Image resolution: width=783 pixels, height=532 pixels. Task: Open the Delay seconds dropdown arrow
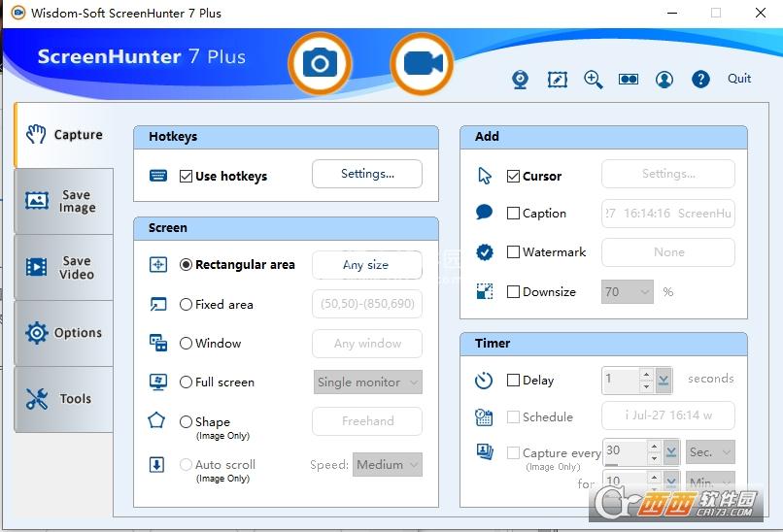coord(664,381)
